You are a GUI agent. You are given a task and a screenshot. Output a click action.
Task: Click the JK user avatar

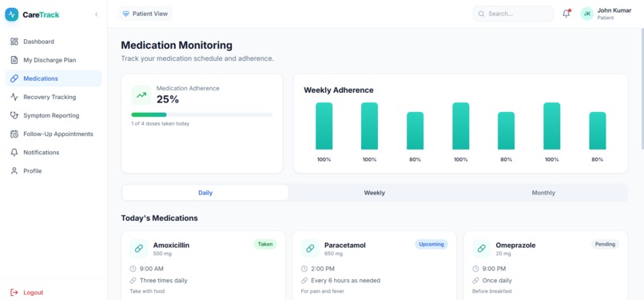pyautogui.click(x=587, y=14)
